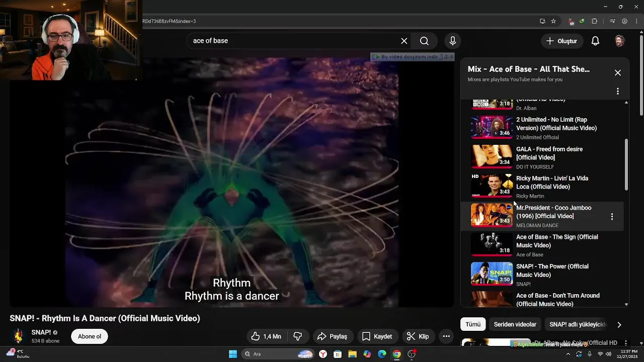The height and width of the screenshot is (362, 644).
Task: Click the red extension icon in toolbar
Action: [x=571, y=21]
